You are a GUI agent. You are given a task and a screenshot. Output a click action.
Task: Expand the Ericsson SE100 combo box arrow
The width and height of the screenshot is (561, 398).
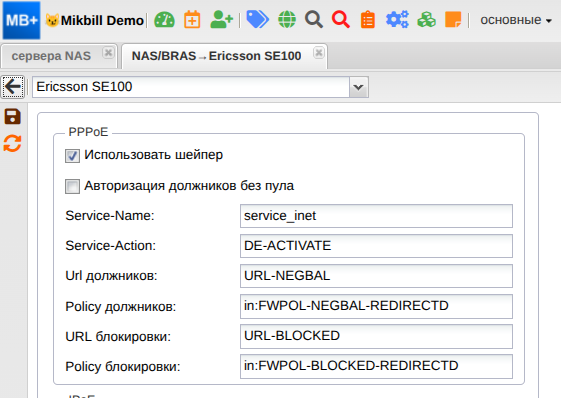(358, 87)
